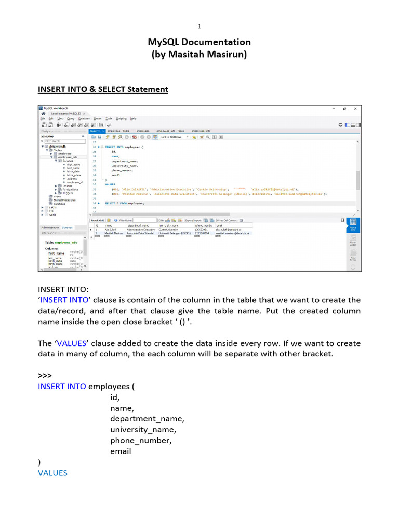Execute query with lightning bolt icon

(x=108, y=137)
